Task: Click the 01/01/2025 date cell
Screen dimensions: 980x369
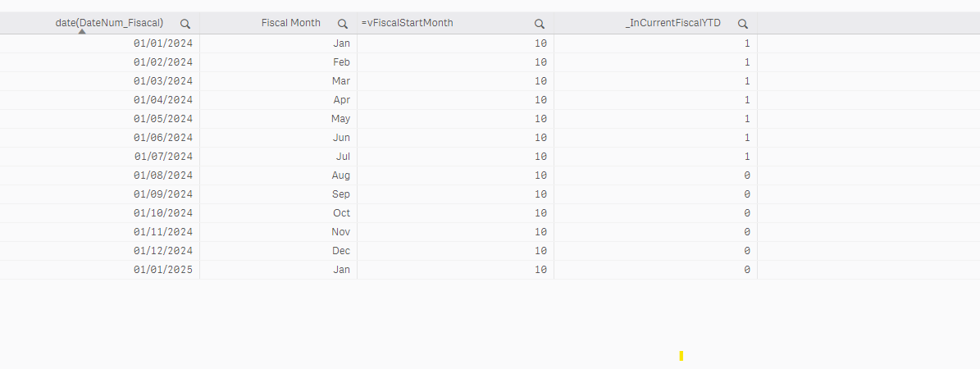Action: click(163, 270)
